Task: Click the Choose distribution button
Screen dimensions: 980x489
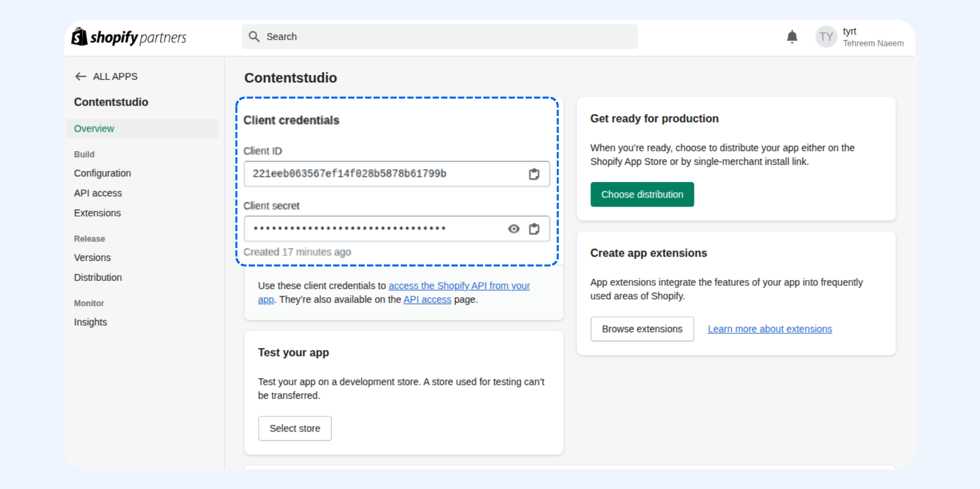Action: click(x=642, y=194)
